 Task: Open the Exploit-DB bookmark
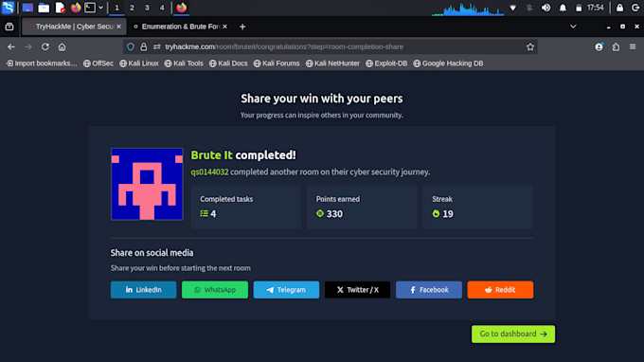pos(386,63)
